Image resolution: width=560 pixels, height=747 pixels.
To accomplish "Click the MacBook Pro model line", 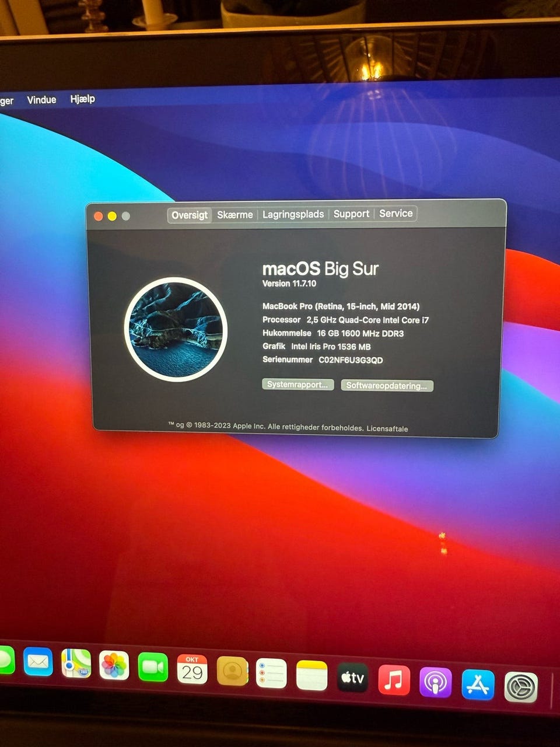I will (341, 306).
